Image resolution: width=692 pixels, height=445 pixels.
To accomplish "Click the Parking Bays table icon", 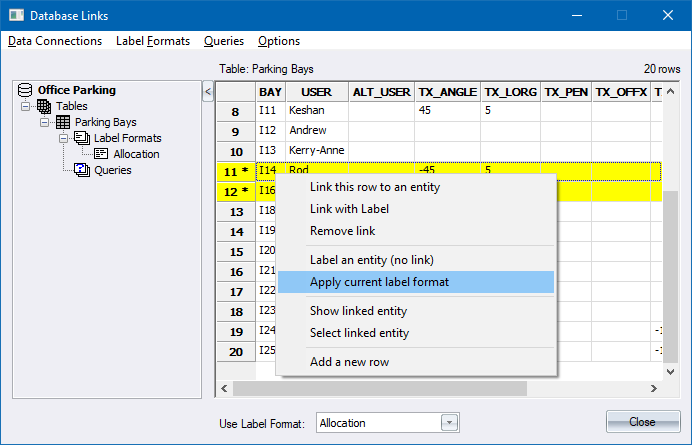I will [x=63, y=122].
